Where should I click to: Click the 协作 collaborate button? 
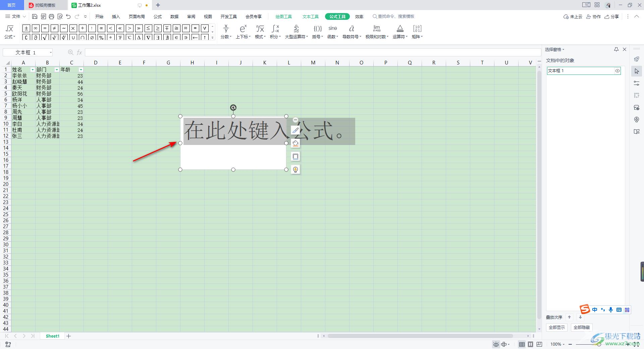pyautogui.click(x=594, y=16)
